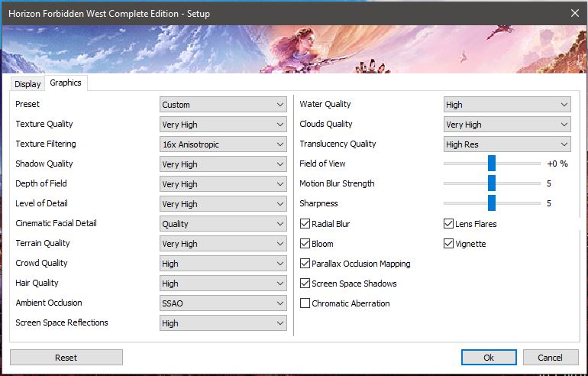
Task: Click the Cancel button
Action: 550,358
